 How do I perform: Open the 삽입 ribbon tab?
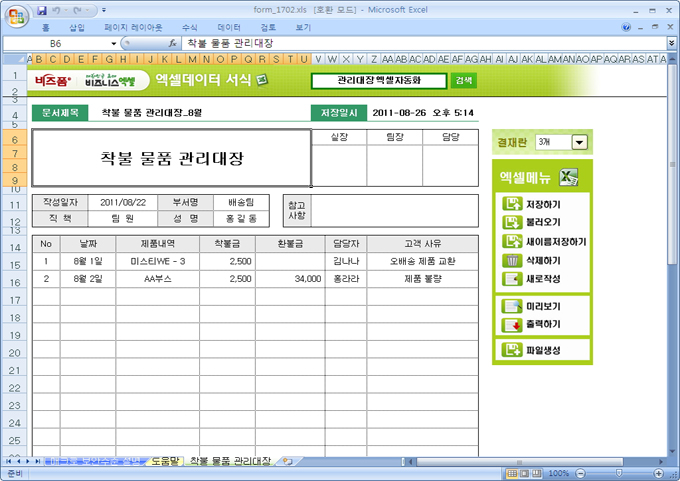(x=77, y=28)
